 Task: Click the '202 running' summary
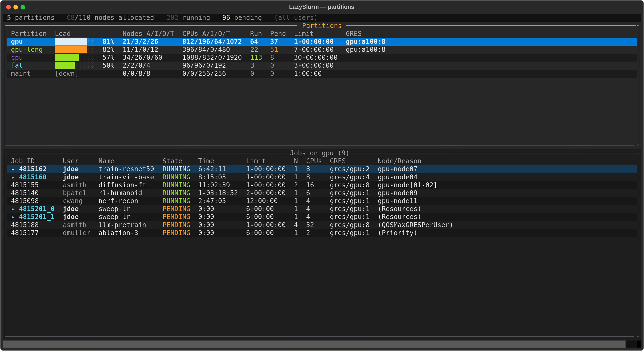tap(188, 18)
